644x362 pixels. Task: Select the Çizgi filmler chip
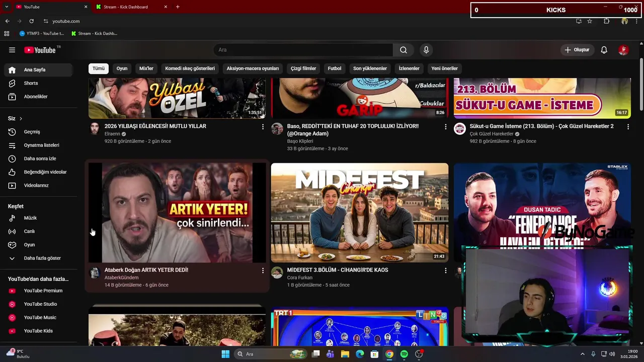tap(303, 68)
